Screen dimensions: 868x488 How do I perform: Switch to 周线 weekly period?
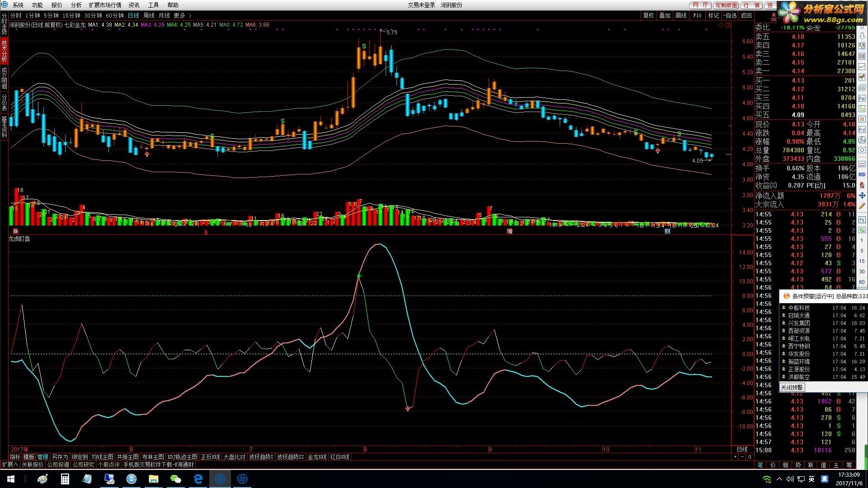(149, 15)
